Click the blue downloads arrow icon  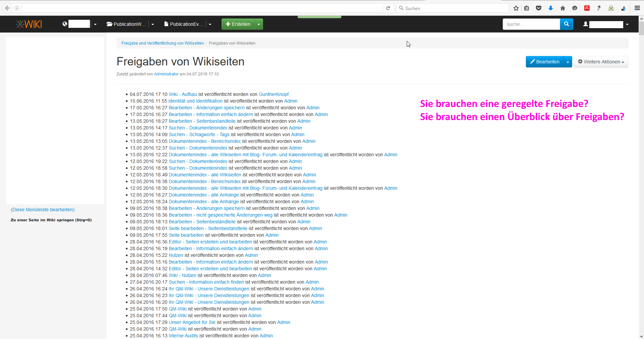tap(551, 8)
